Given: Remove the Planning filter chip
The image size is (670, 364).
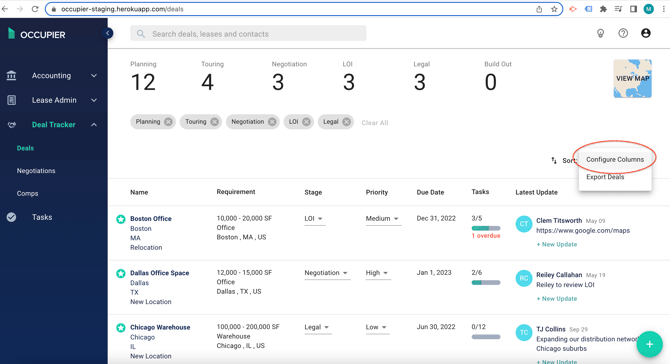Looking at the screenshot, I should [168, 122].
